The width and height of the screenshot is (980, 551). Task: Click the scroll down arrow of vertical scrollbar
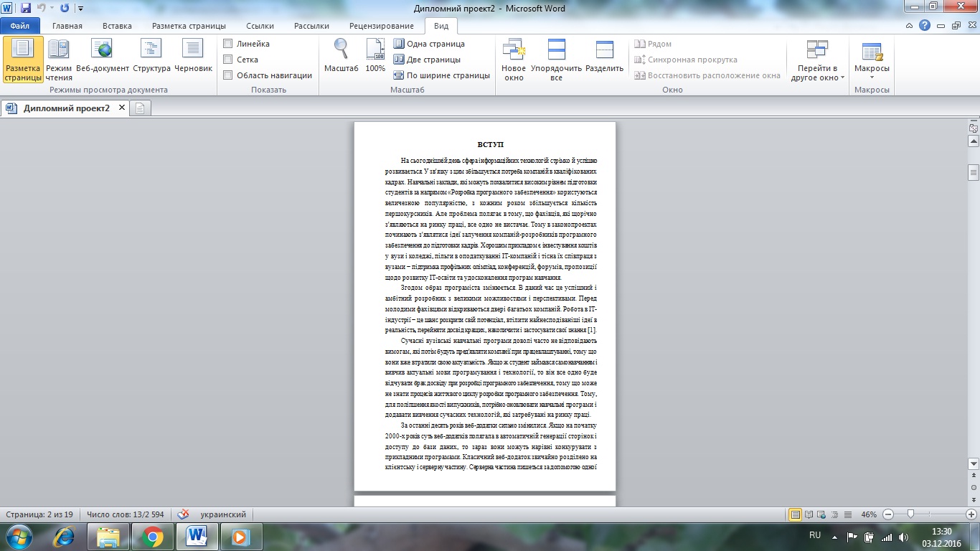(x=974, y=463)
